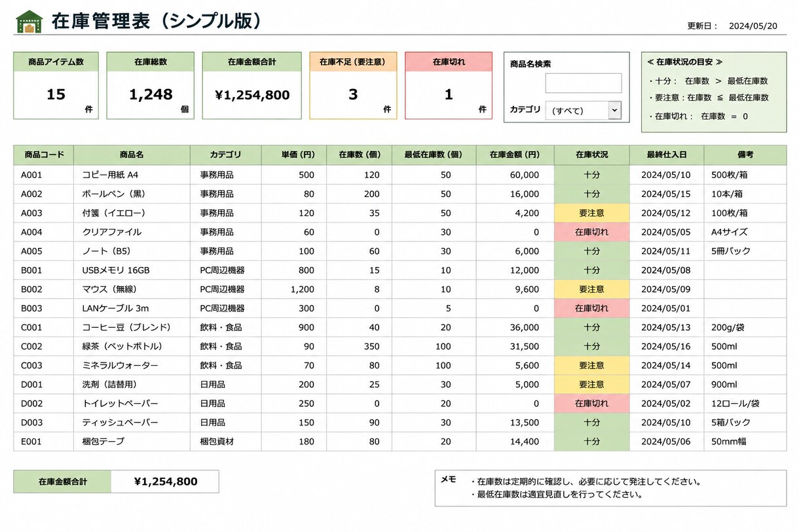
Task: Click the 要注意 status for row D001
Action: tap(592, 384)
